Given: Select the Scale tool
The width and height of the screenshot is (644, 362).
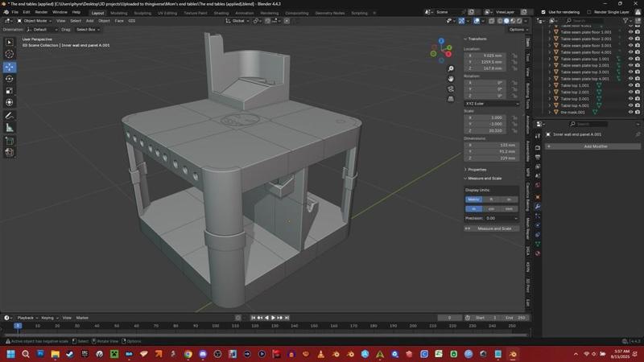Looking at the screenshot, I should (x=10, y=90).
